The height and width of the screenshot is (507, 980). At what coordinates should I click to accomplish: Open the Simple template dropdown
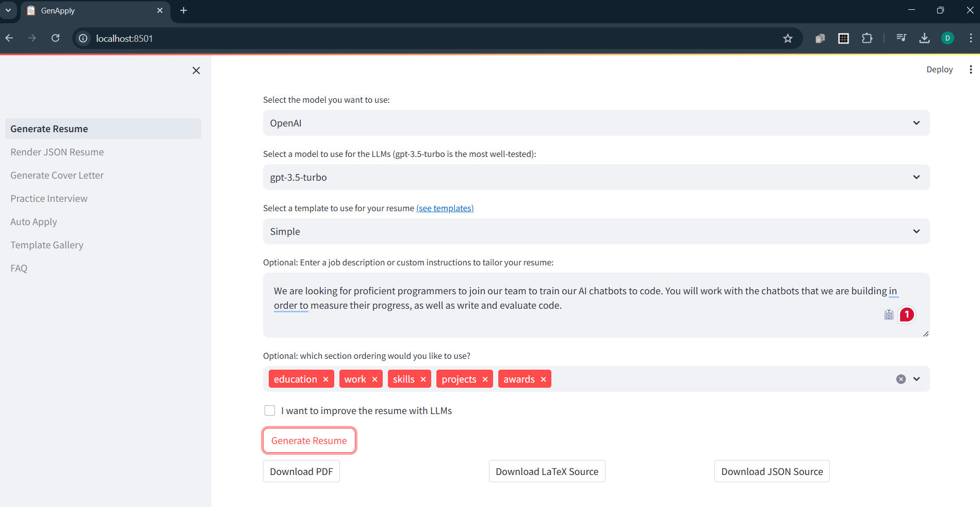click(596, 231)
